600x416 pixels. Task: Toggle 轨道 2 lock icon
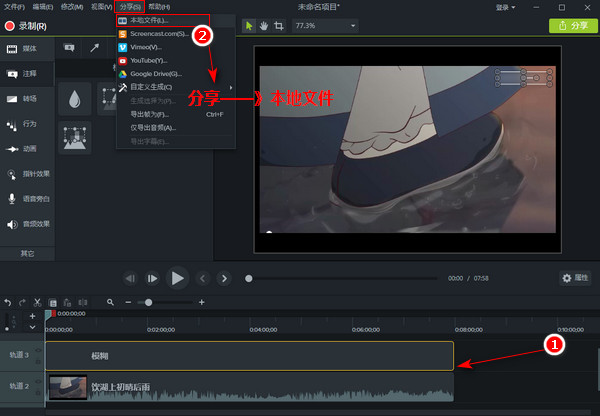pos(38,393)
